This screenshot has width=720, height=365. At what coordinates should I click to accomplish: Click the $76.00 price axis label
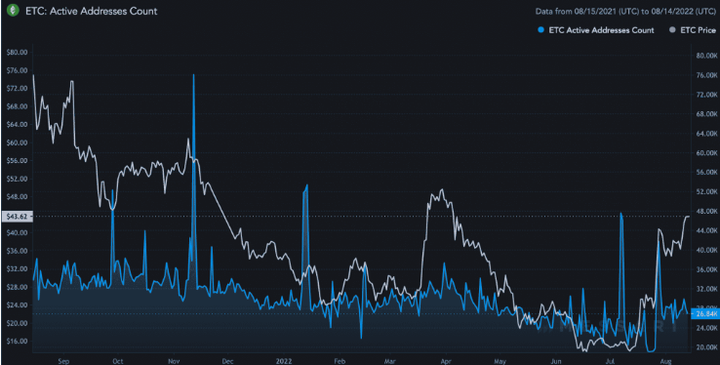click(17, 70)
